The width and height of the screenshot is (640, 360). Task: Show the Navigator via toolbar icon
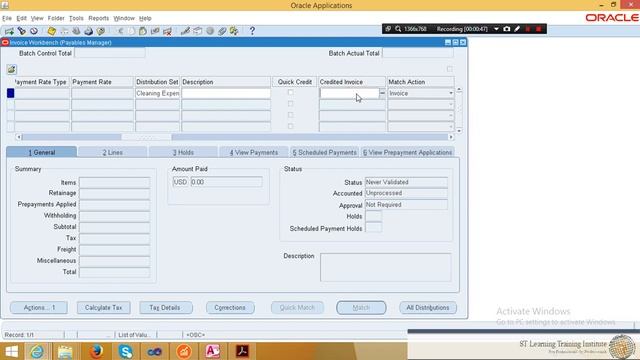34,31
